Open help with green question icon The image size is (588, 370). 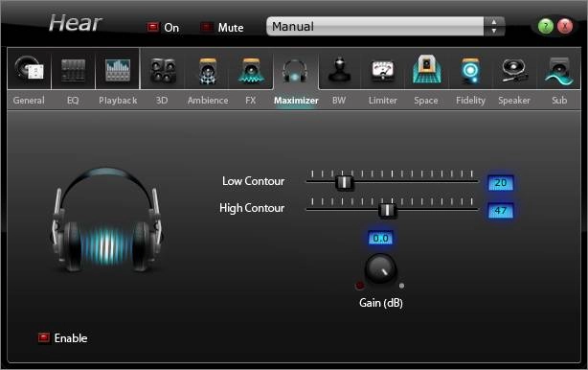coord(545,26)
